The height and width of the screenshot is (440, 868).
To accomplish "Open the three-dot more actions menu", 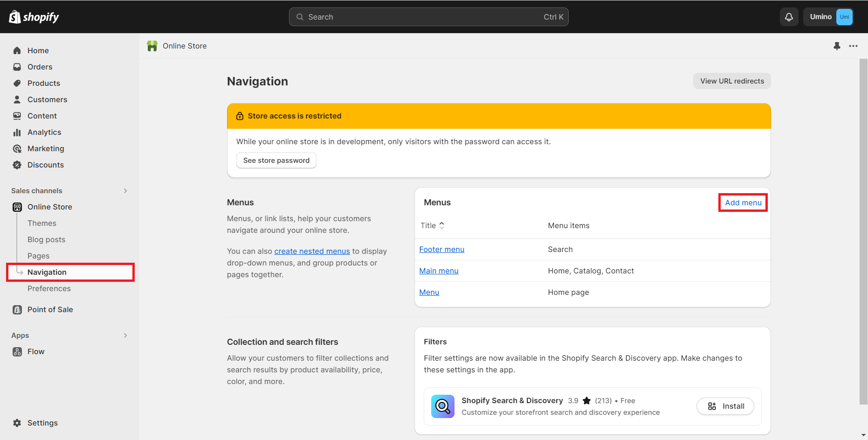I will (853, 46).
